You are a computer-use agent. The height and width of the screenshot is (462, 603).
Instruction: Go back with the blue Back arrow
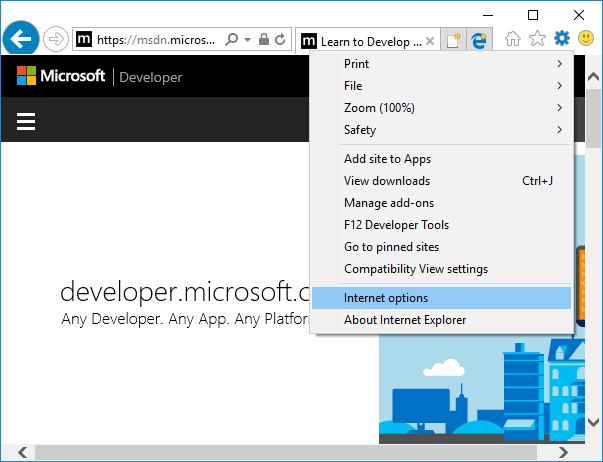(x=21, y=38)
